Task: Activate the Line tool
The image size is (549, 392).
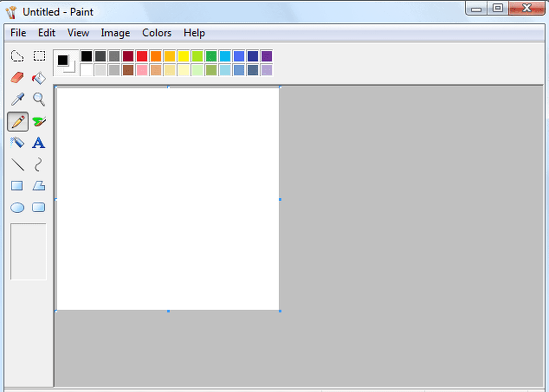Action: [17, 164]
